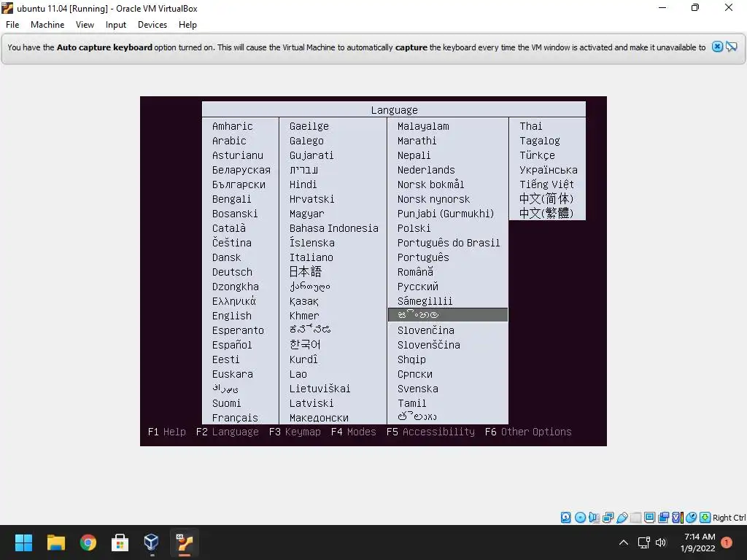Viewport: 747px width, 560px height.
Task: Open the Devices menu
Action: [152, 25]
